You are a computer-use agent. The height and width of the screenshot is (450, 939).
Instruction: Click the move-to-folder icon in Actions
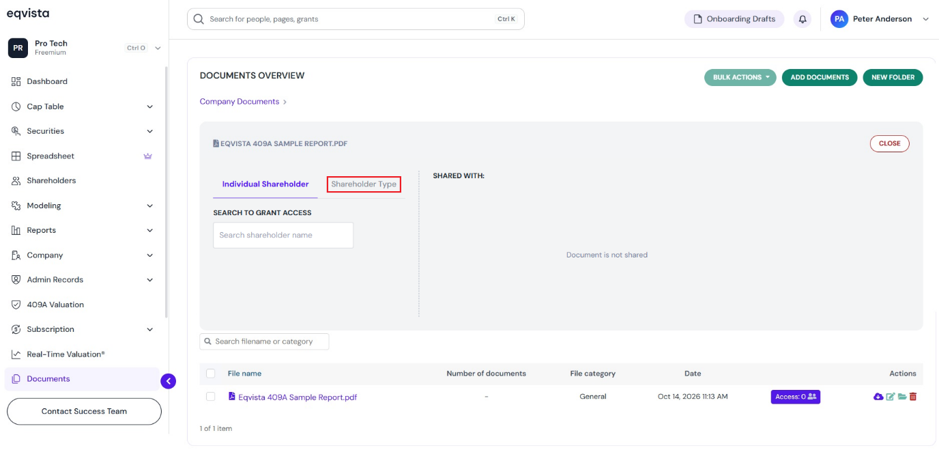[x=902, y=397]
